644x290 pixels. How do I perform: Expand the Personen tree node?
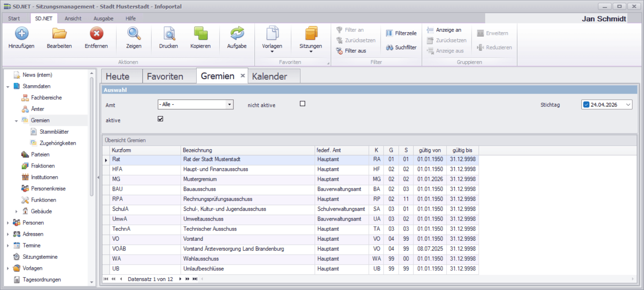[8, 223]
